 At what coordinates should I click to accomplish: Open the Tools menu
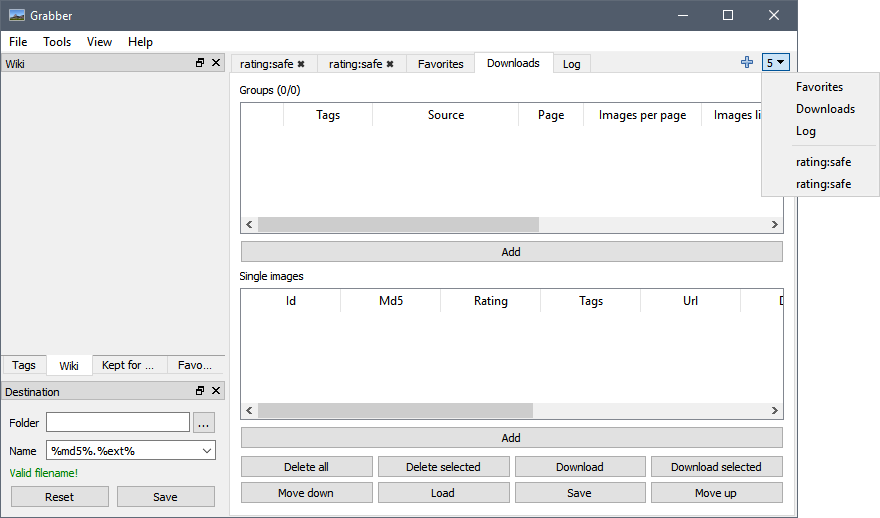(57, 42)
